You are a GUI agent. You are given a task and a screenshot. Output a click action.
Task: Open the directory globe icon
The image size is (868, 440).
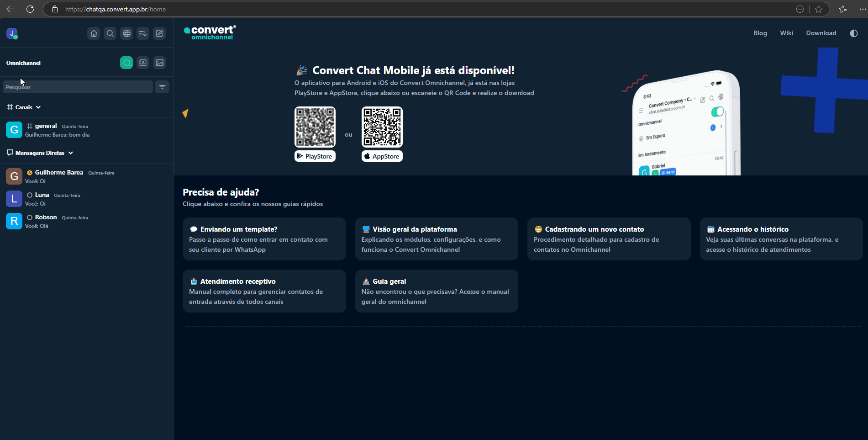[x=126, y=33]
